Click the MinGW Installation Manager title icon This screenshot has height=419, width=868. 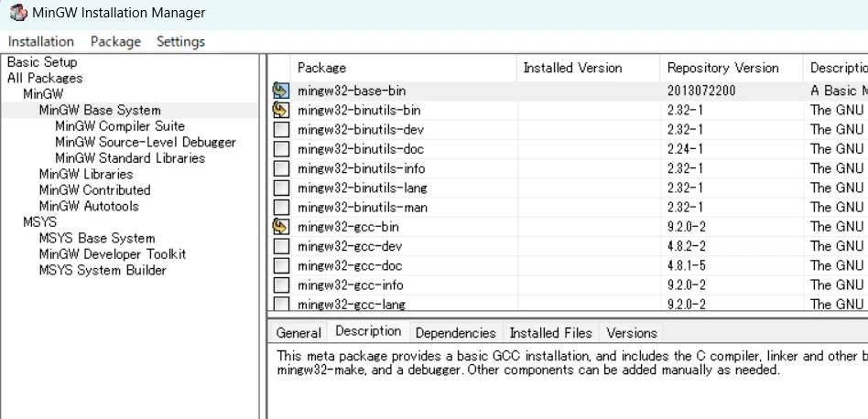18,12
